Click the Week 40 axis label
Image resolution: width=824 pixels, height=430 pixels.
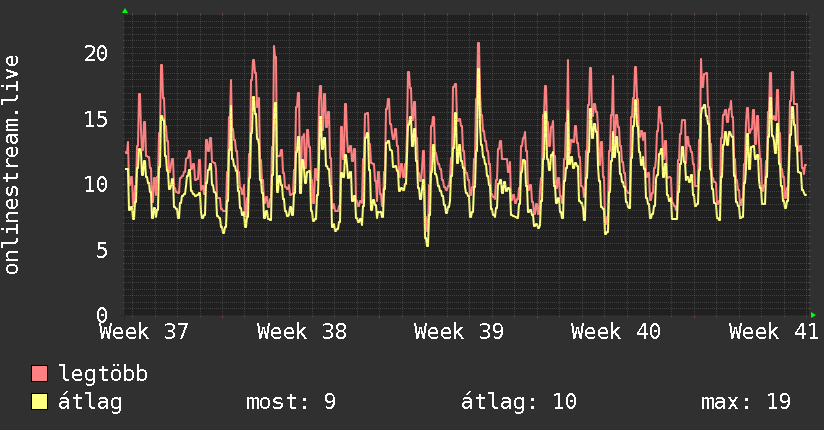[616, 332]
